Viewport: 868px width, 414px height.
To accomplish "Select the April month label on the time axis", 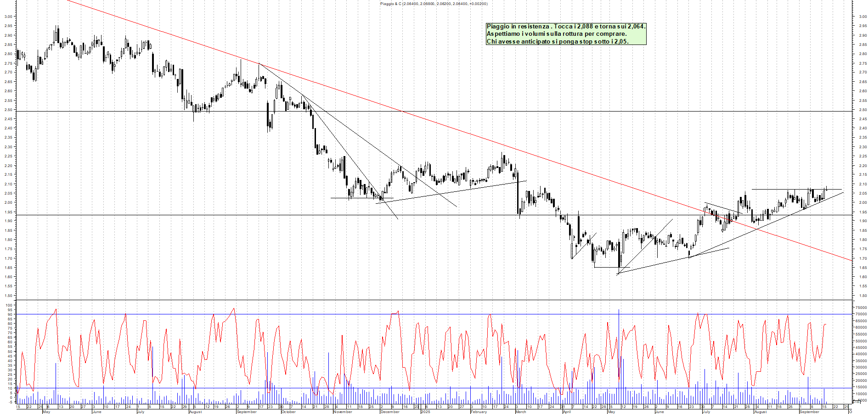I will (567, 412).
